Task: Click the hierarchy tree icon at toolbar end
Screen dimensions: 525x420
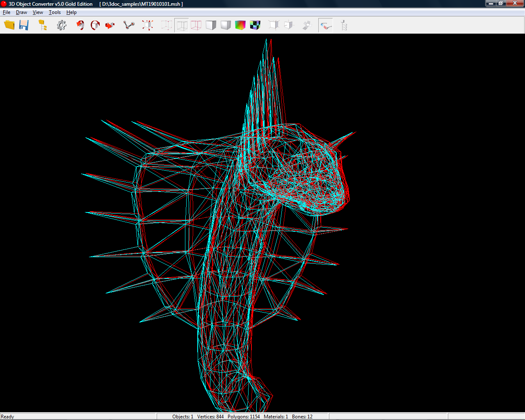Action: coord(344,25)
